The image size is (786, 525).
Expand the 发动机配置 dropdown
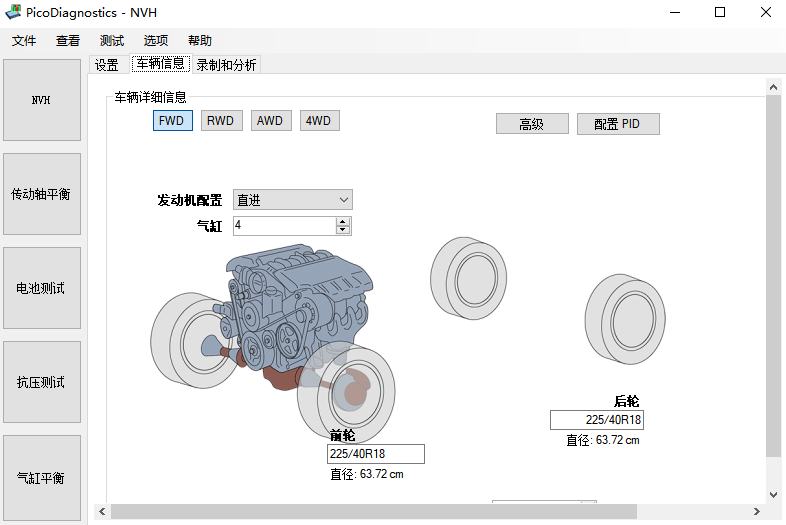pos(293,200)
